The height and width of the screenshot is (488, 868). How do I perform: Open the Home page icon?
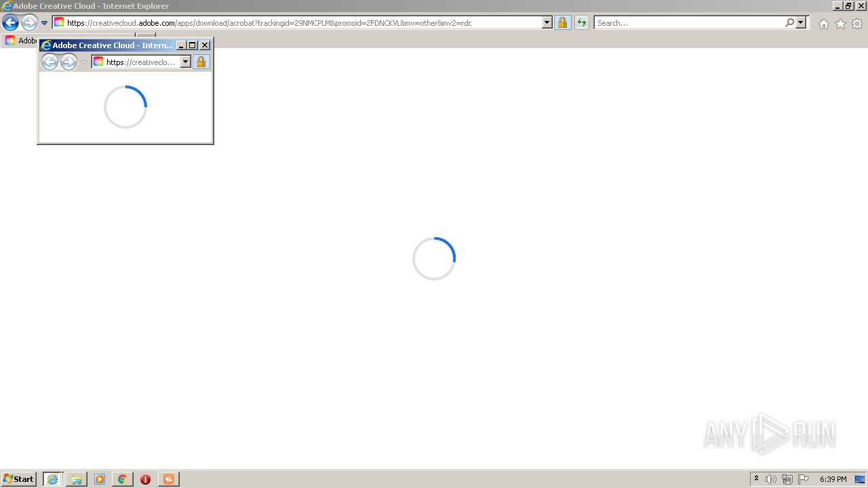pyautogui.click(x=823, y=24)
